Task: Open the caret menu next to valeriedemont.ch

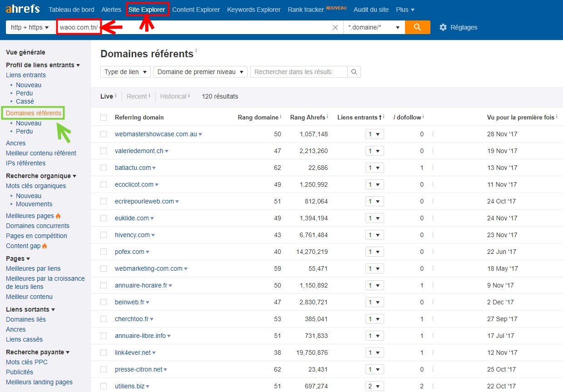Action: click(167, 151)
